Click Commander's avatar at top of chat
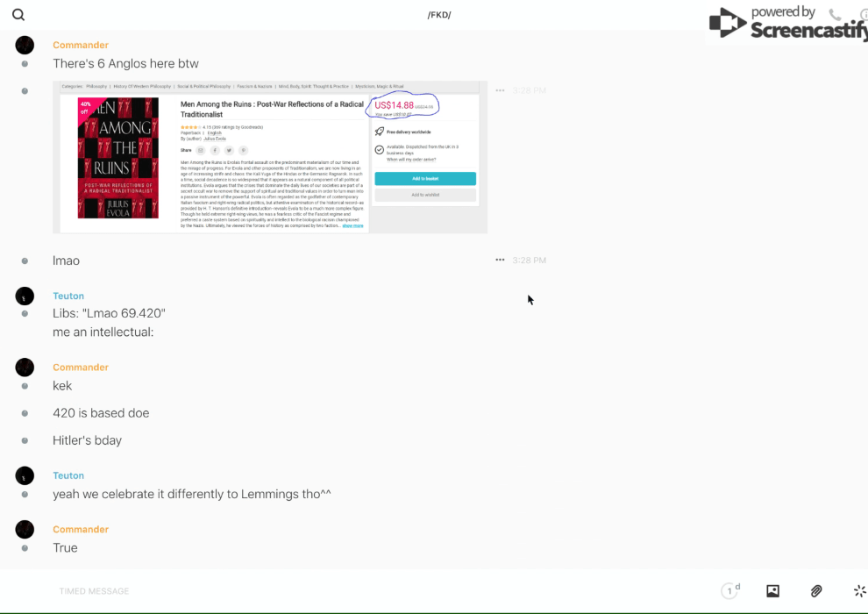 pos(25,46)
